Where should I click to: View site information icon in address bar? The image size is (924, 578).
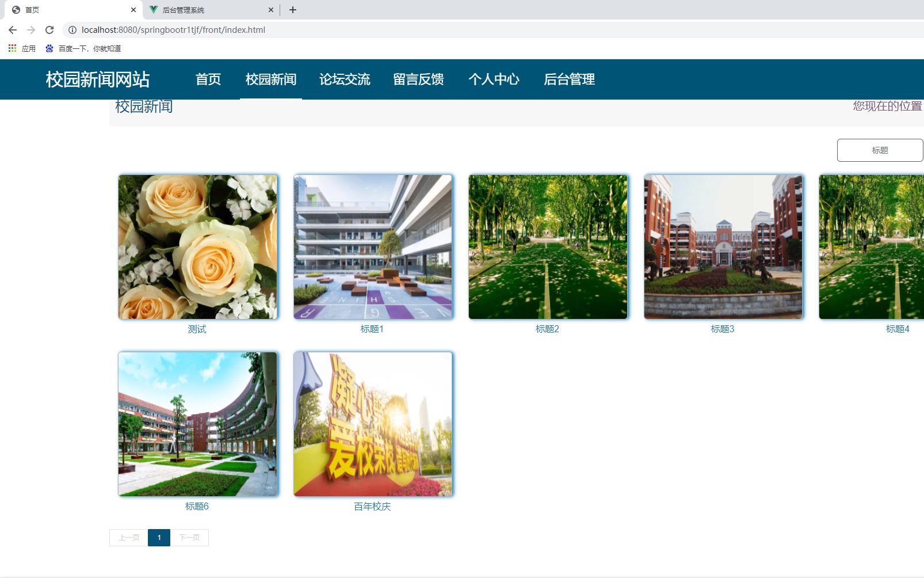tap(72, 30)
